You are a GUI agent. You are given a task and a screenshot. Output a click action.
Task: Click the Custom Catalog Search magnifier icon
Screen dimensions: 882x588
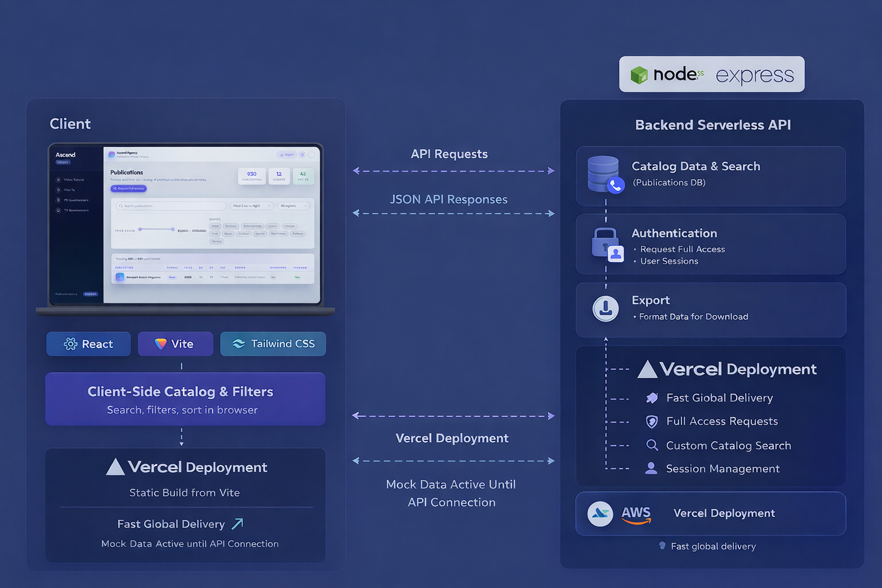652,446
